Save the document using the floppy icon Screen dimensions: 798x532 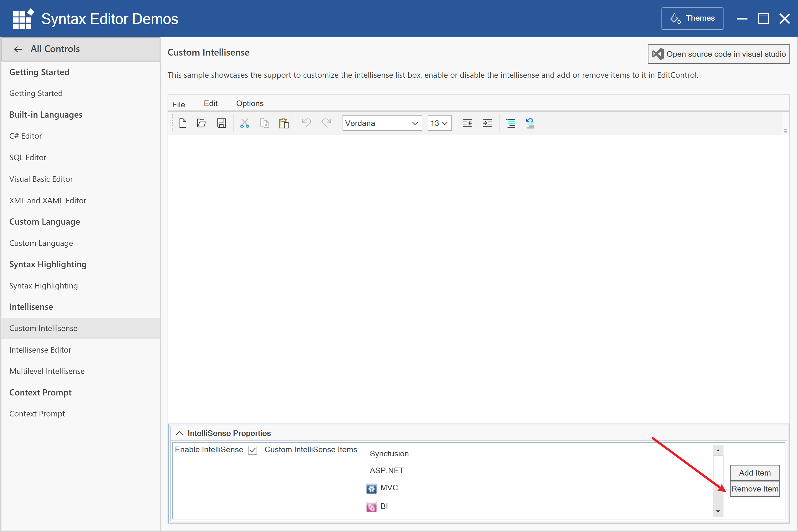pos(221,123)
